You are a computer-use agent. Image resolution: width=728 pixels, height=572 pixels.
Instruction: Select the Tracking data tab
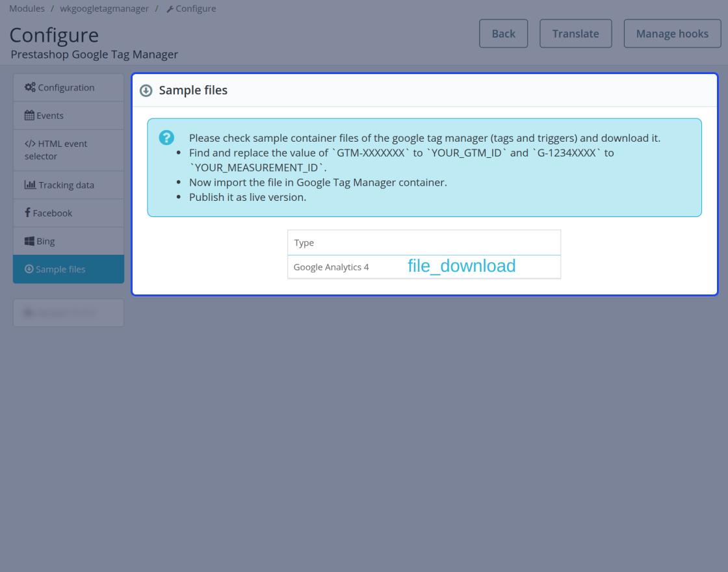[x=69, y=185]
